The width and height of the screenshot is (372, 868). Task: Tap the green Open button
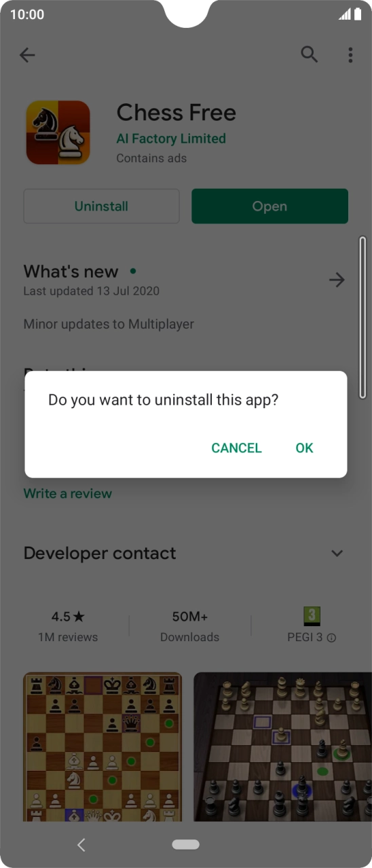[269, 206]
